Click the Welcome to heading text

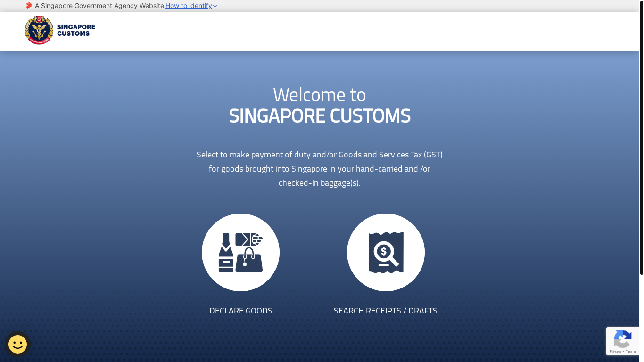[x=319, y=95]
